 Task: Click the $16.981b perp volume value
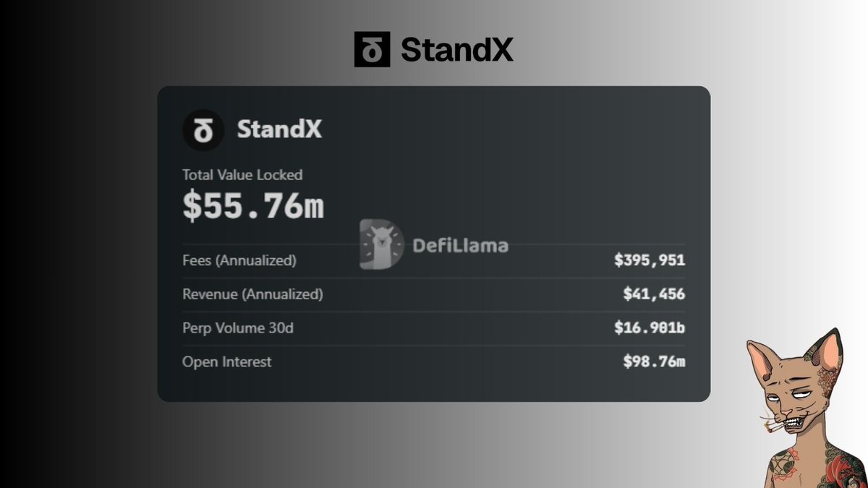pos(649,328)
